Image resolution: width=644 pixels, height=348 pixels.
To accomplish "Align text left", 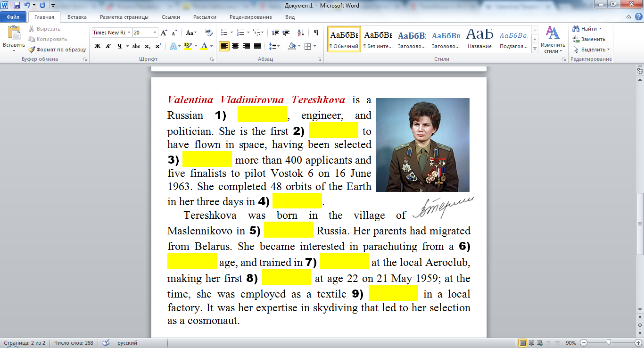I will (x=224, y=46).
